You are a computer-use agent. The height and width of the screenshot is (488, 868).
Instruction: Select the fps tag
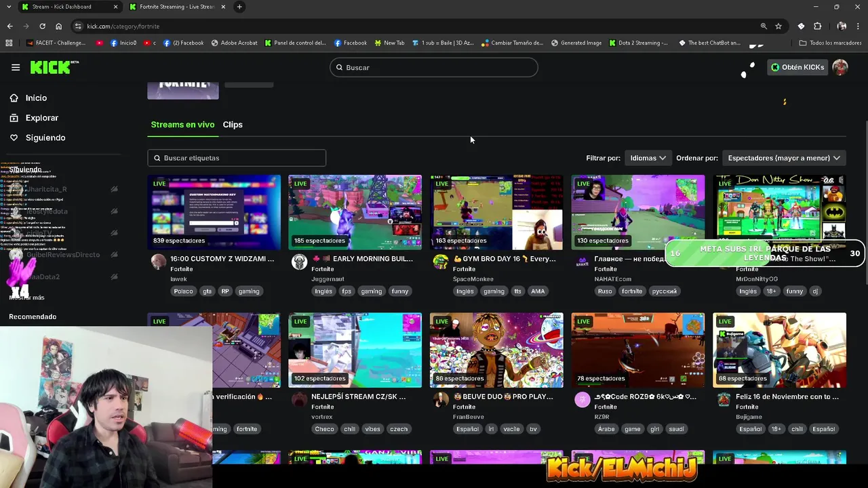347,291
